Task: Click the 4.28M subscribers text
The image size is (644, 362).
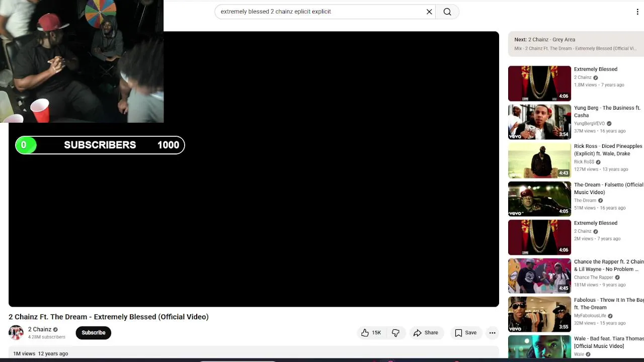Action: pos(47,337)
